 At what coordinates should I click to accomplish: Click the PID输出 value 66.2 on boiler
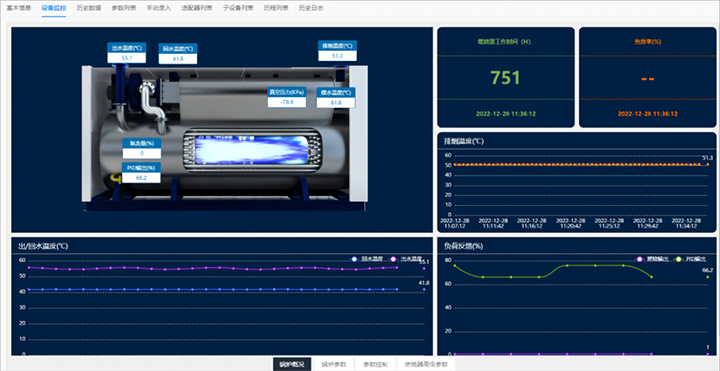[x=141, y=178]
